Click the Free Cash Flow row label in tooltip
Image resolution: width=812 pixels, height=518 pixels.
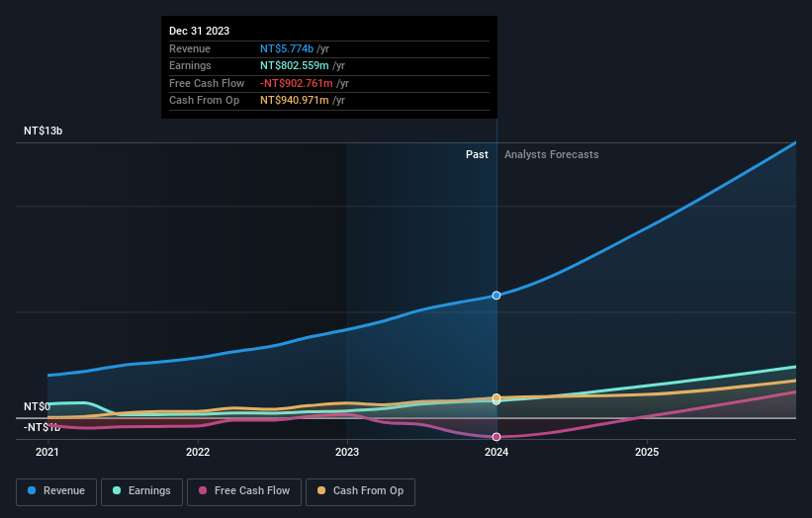pyautogui.click(x=207, y=83)
